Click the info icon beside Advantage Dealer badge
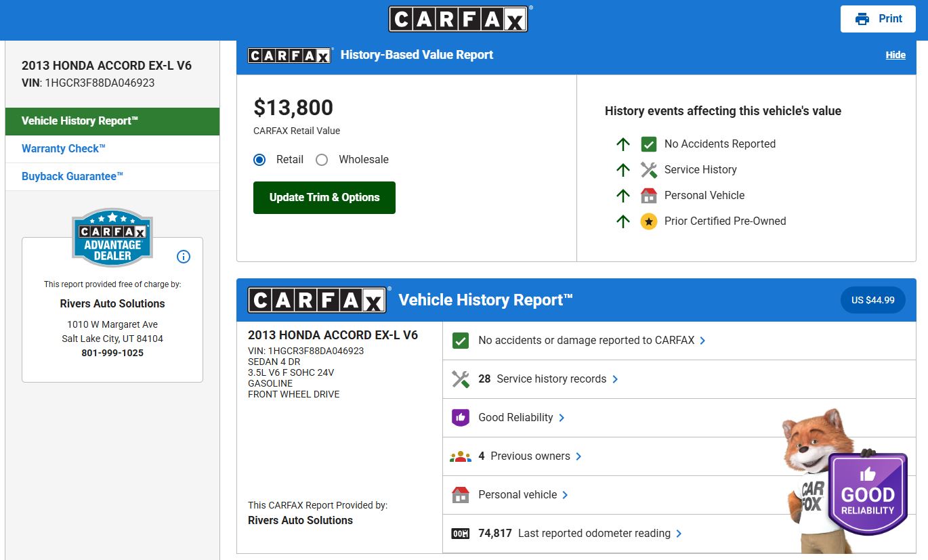The height and width of the screenshot is (560, 928). click(184, 257)
